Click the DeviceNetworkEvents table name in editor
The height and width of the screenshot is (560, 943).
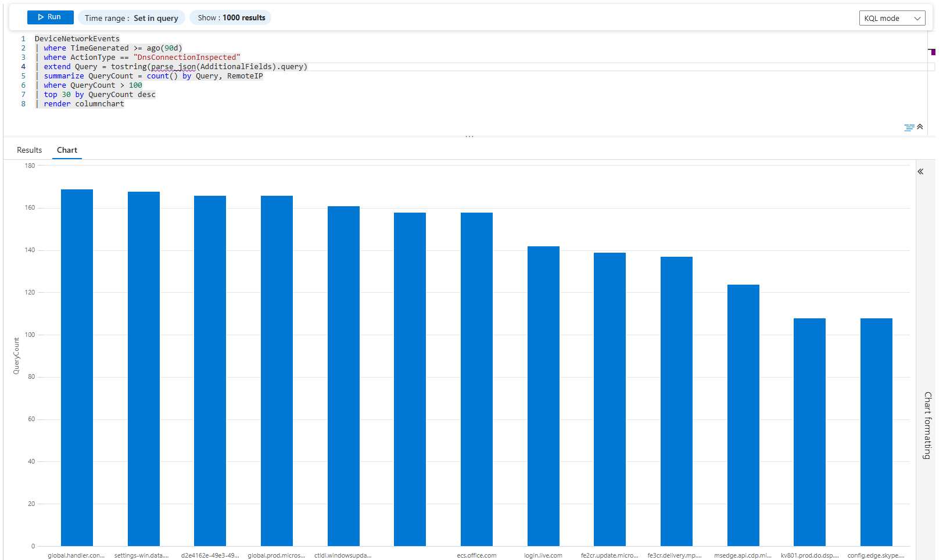coord(77,39)
